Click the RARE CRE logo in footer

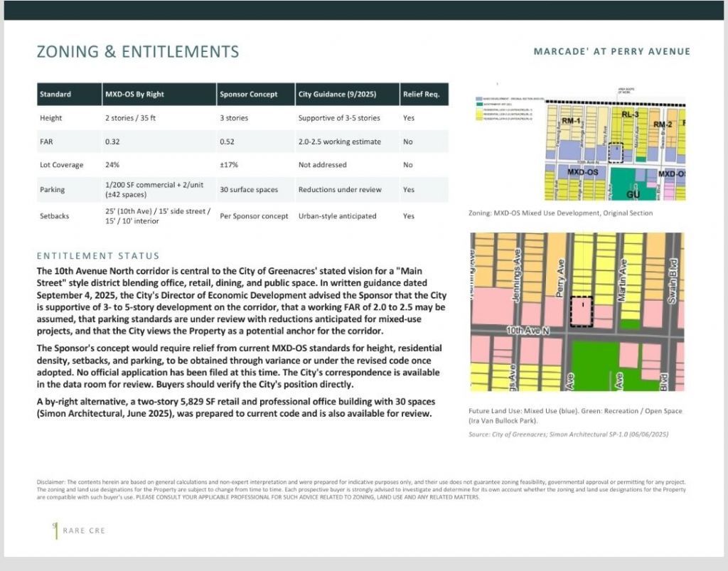79,530
